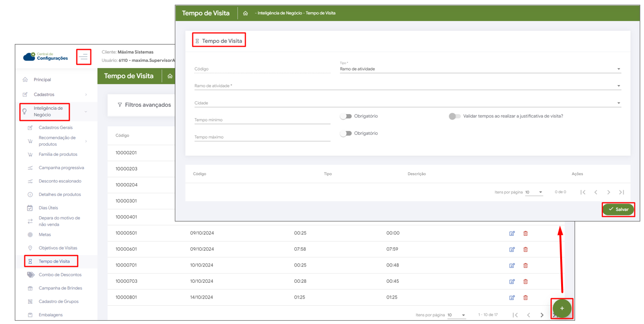The image size is (644, 324).
Task: Click the edit icon for row 10000501
Action: point(512,233)
